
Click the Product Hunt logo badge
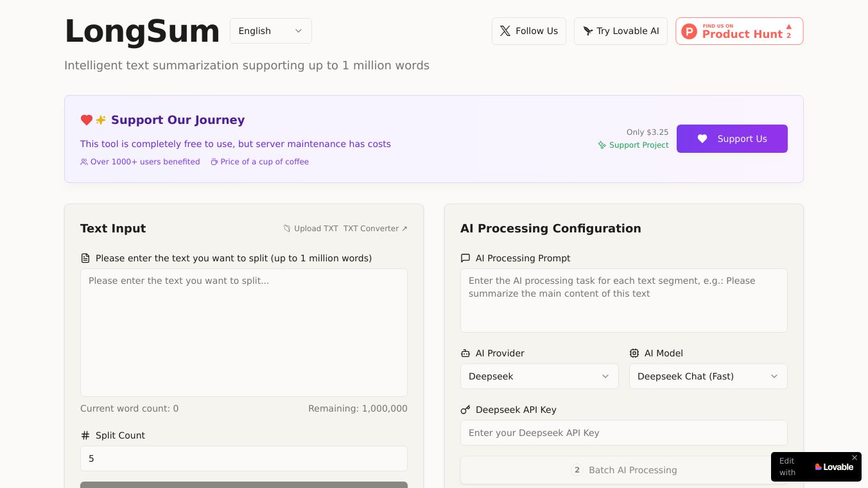pyautogui.click(x=689, y=31)
